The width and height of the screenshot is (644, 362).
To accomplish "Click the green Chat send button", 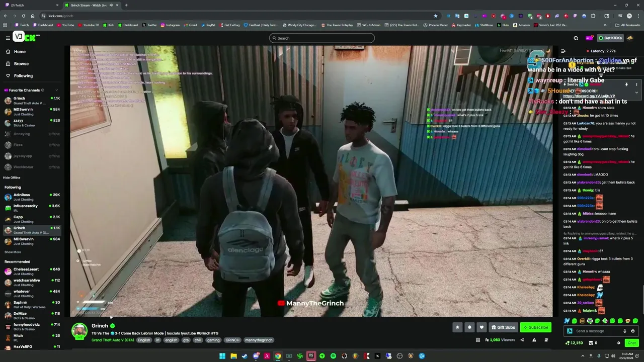I will click(x=631, y=343).
